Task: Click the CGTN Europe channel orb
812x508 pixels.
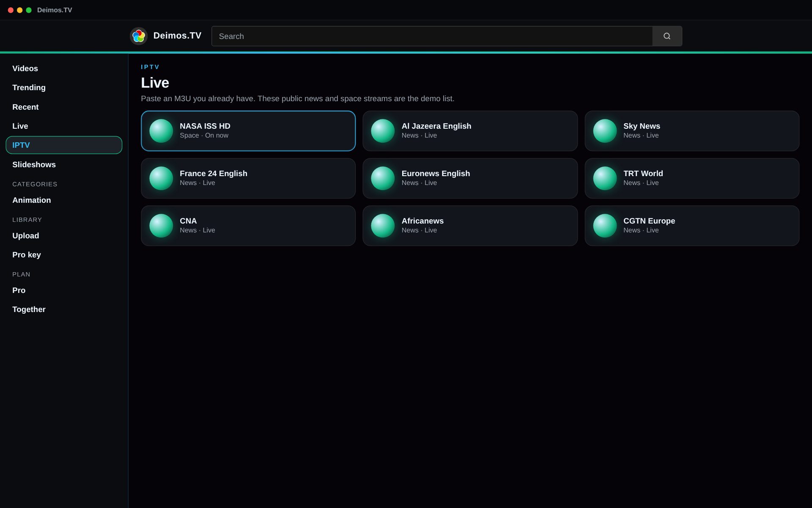Action: point(605,226)
